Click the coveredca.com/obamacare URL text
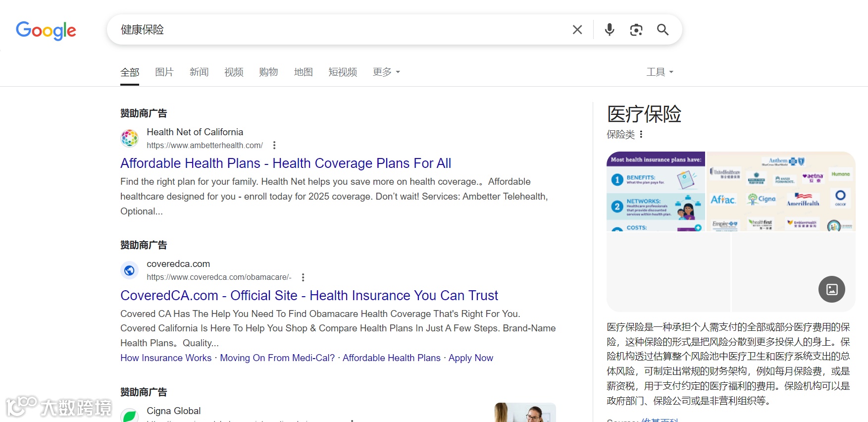Viewport: 868px width, 422px height. (219, 277)
